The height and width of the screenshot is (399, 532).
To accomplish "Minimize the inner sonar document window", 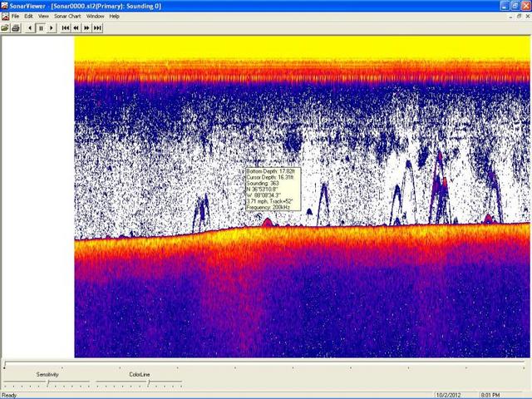I will 510,17.
